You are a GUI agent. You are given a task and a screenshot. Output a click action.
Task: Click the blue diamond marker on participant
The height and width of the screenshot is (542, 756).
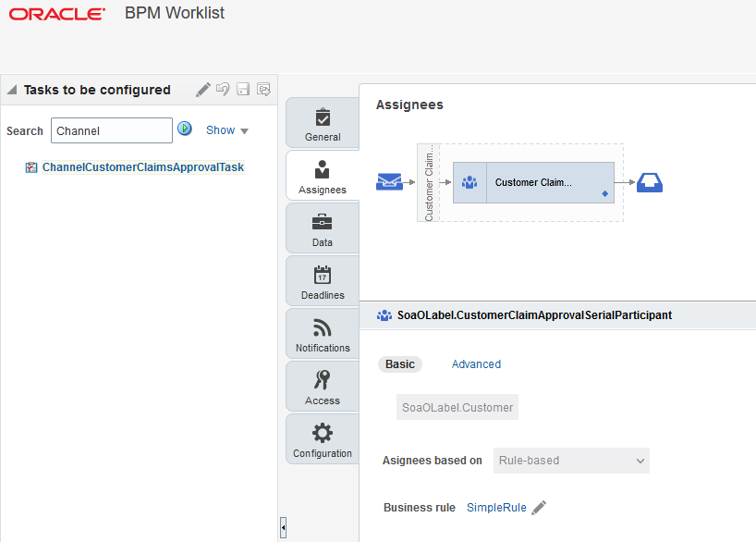pos(605,193)
